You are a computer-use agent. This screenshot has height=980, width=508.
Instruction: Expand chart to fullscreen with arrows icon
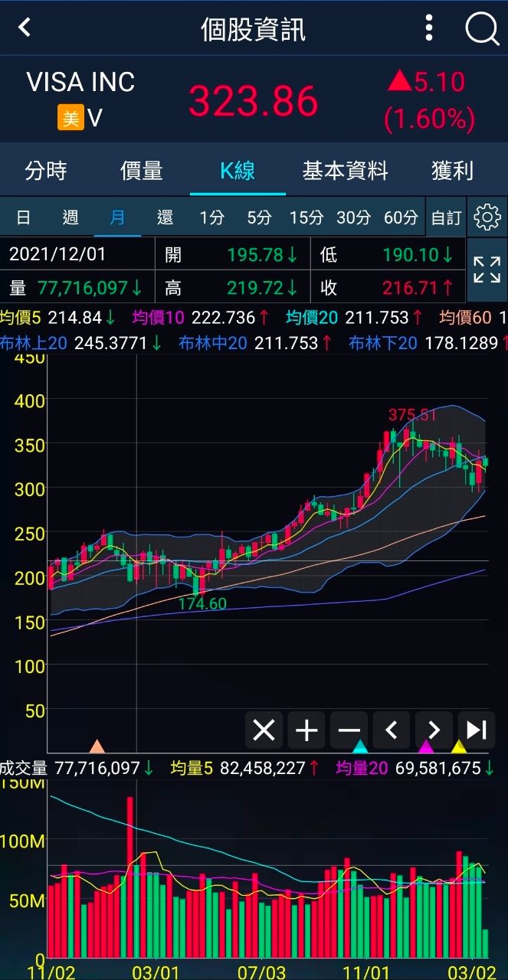click(487, 270)
